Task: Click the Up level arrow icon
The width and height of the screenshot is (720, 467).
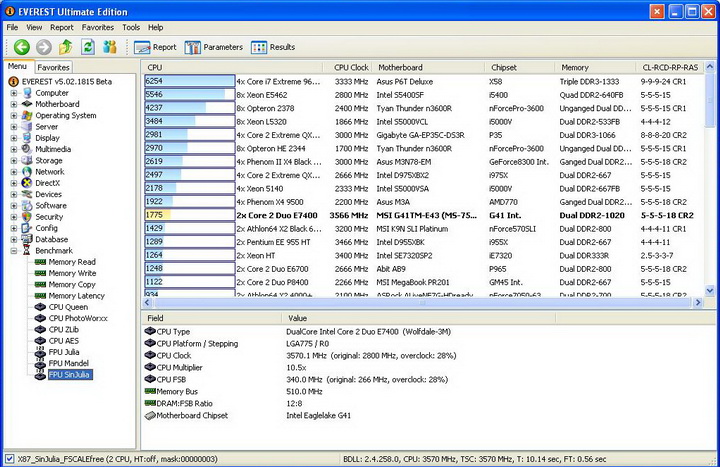Action: point(66,47)
